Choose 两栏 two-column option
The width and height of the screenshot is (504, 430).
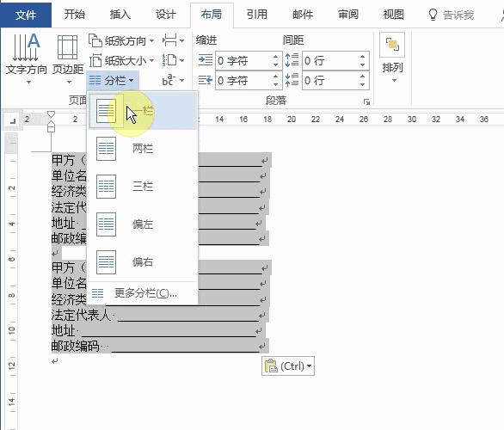(x=143, y=149)
